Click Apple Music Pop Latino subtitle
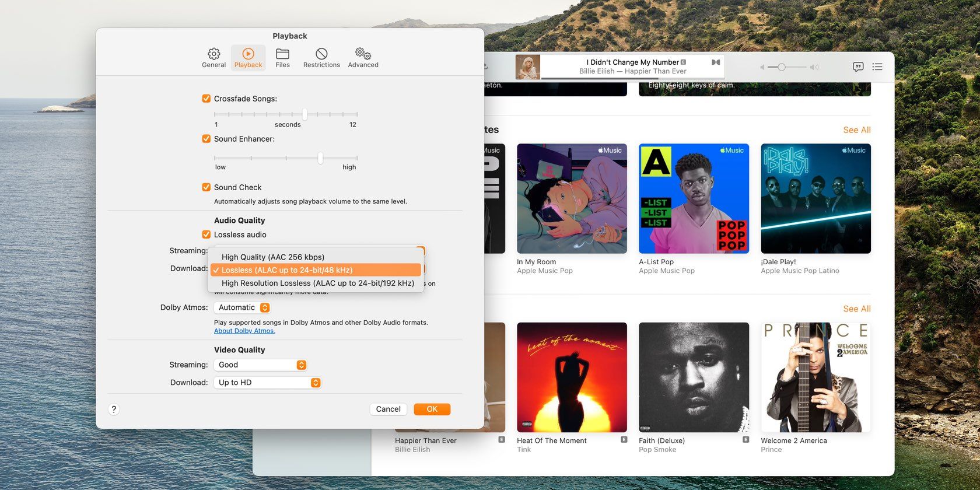 tap(800, 271)
